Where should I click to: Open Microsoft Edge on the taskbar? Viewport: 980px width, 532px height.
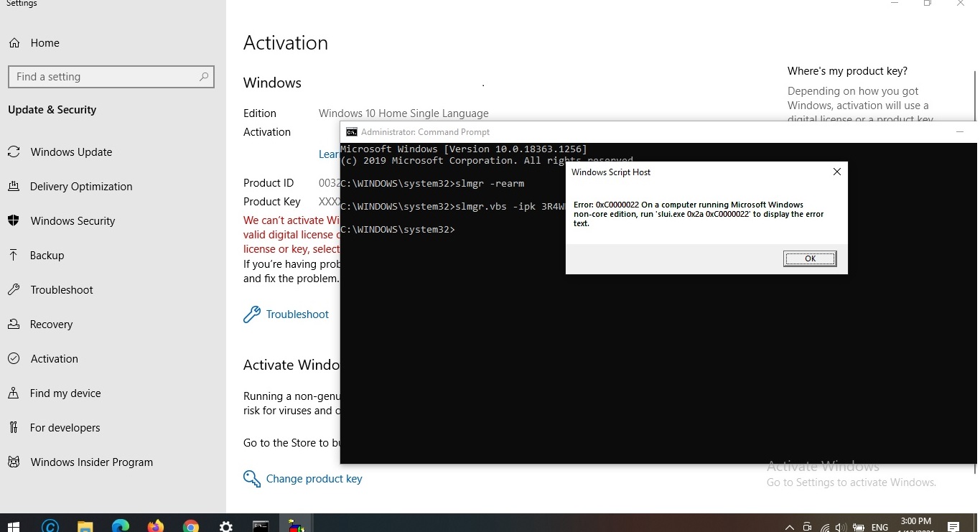click(120, 525)
